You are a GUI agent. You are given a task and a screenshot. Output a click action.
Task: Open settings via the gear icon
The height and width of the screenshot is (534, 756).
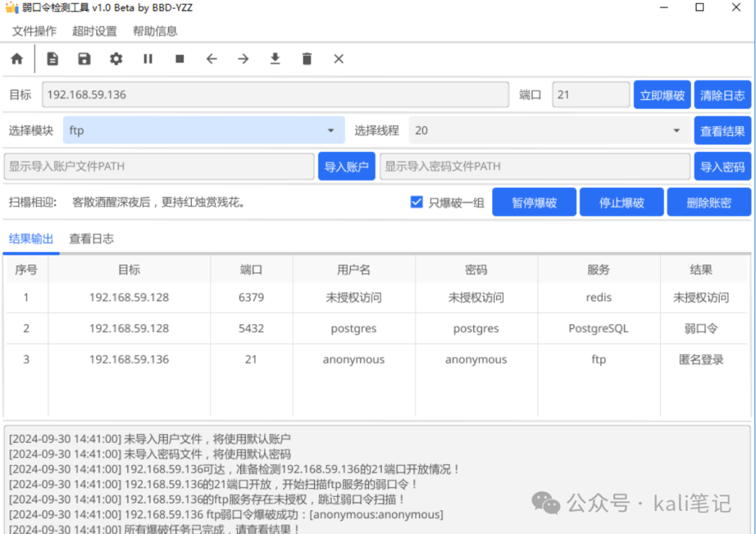[x=116, y=59]
